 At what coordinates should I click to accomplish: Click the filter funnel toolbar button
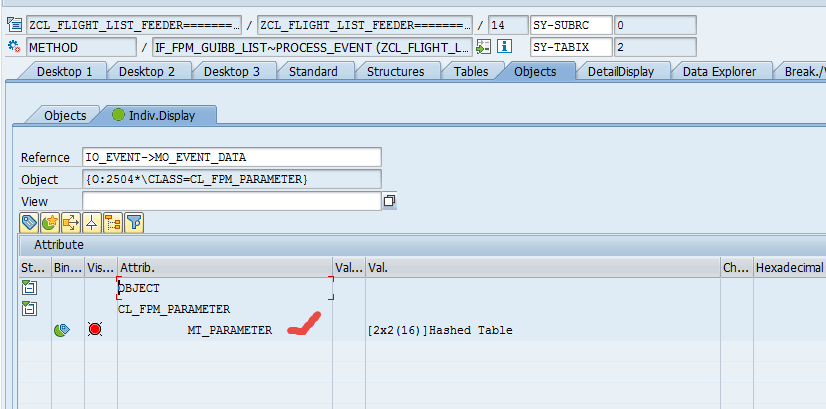(134, 223)
